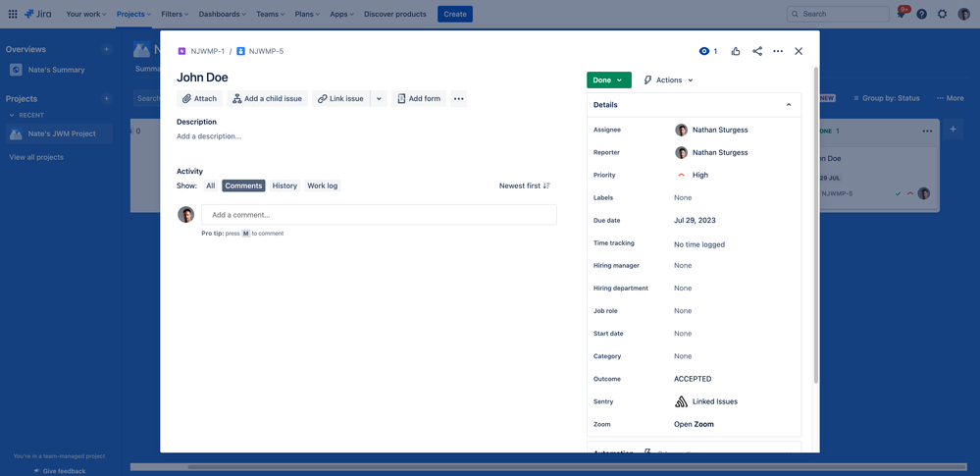Open Dashboards menu
Screen dimensions: 980x476
click(x=223, y=14)
